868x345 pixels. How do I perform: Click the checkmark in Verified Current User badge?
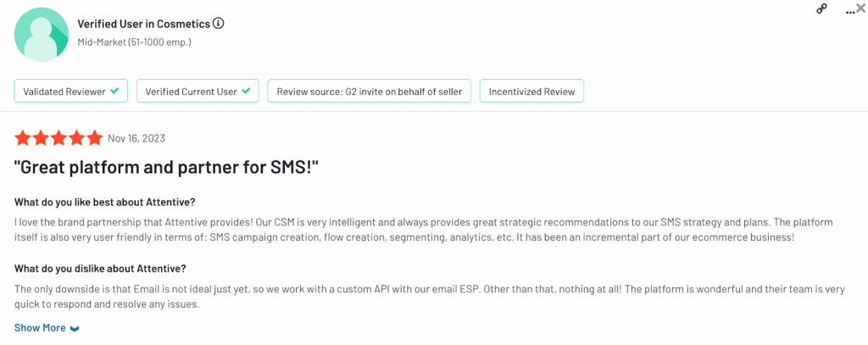pos(246,91)
